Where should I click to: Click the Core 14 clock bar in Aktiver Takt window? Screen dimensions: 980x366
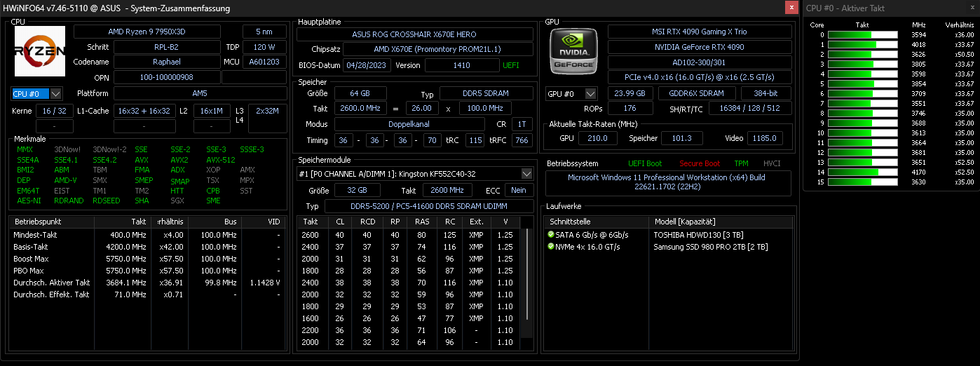[863, 172]
